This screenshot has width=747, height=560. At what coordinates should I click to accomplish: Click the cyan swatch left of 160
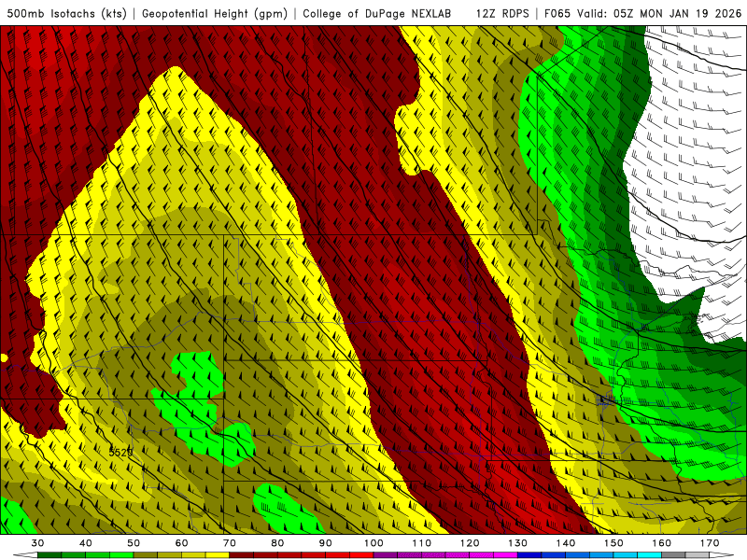click(649, 555)
